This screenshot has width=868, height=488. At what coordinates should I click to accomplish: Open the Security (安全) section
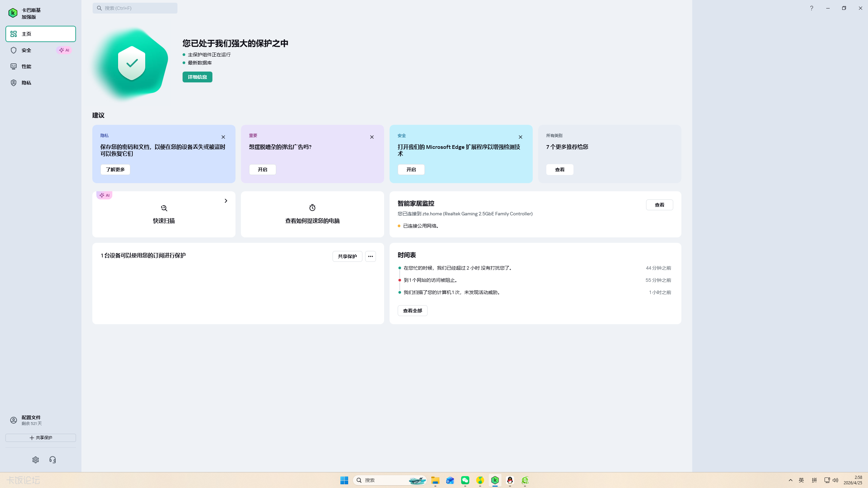[41, 50]
